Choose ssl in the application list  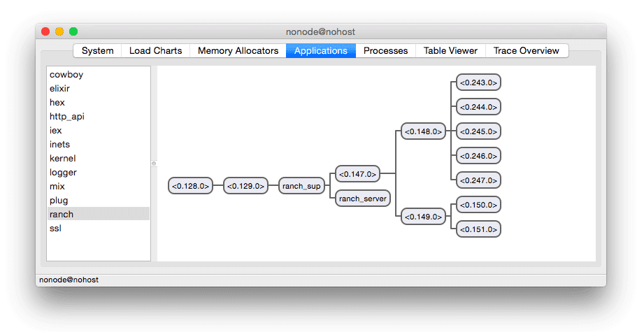point(55,229)
